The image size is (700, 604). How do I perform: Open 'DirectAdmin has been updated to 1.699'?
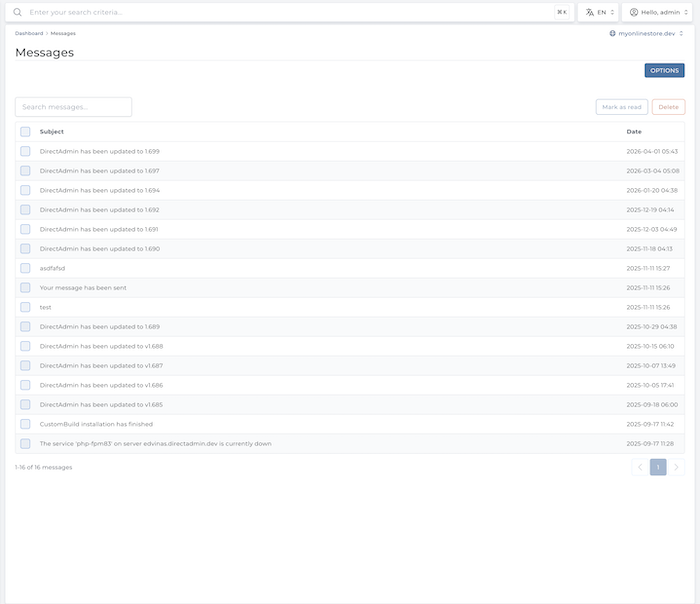[x=100, y=151]
